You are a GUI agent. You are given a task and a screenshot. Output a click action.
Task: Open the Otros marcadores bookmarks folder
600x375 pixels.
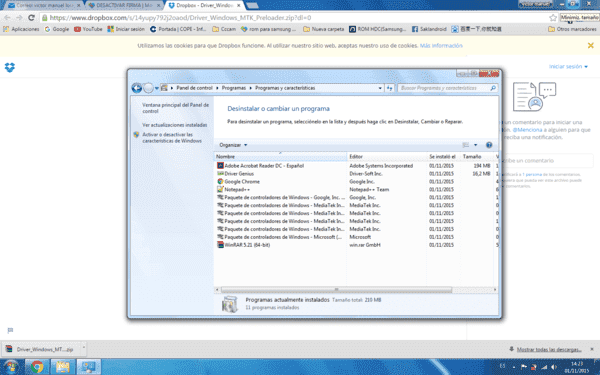(572, 29)
